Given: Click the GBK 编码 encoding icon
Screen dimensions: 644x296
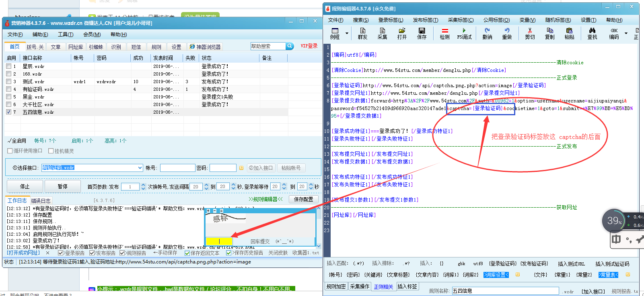Looking at the screenshot, I should pyautogui.click(x=614, y=33).
